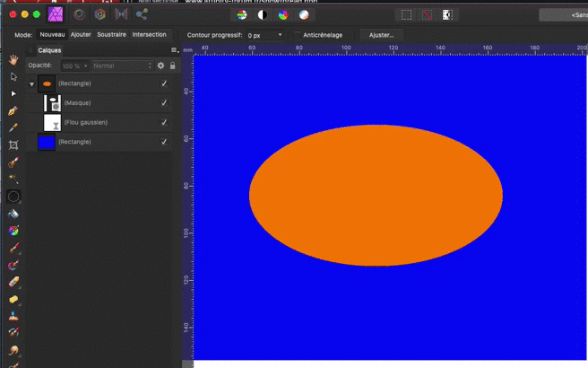Hide the Flou gaussien layer
This screenshot has width=588, height=368.
(164, 122)
